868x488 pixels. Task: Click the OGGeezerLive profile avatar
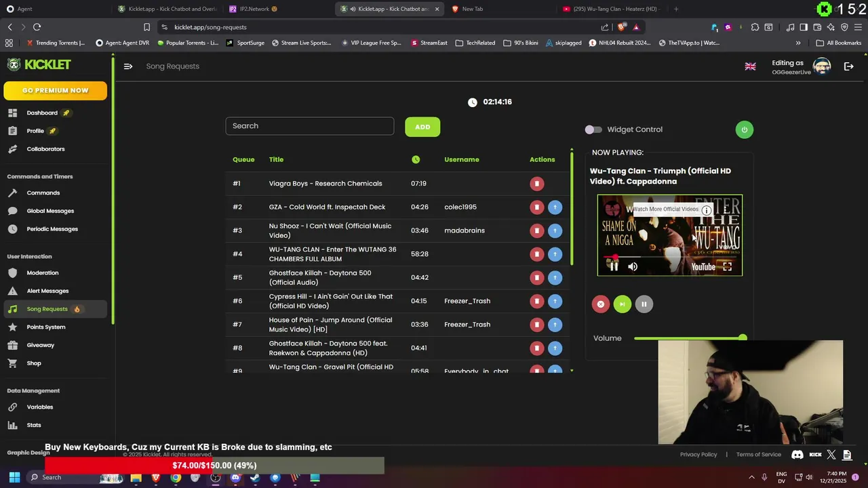(822, 66)
